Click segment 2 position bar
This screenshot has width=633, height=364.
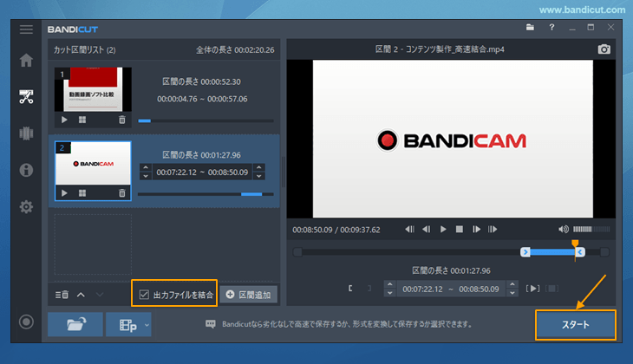point(206,194)
